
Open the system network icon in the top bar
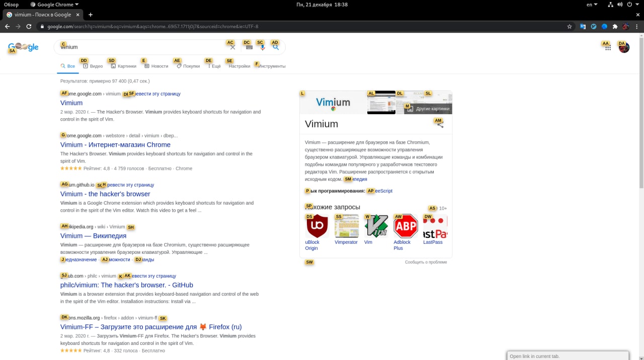[610, 5]
